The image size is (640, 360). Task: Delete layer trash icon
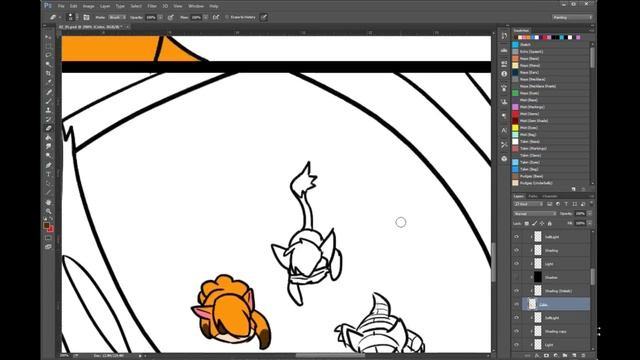584,356
